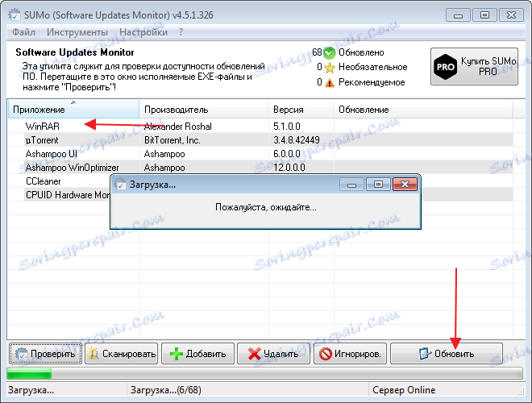Image resolution: width=532 pixels, height=403 pixels.
Task: Click the yellow star Необязательное icon
Action: pyautogui.click(x=329, y=68)
